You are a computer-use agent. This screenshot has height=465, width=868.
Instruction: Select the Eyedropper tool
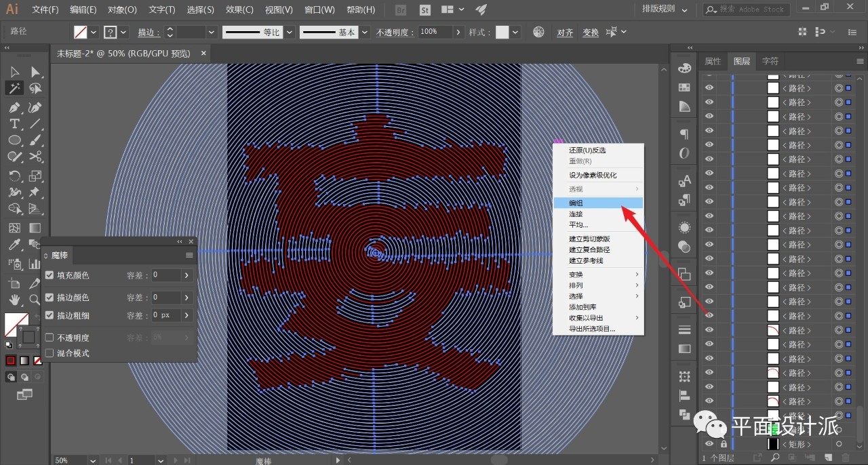pyautogui.click(x=15, y=245)
